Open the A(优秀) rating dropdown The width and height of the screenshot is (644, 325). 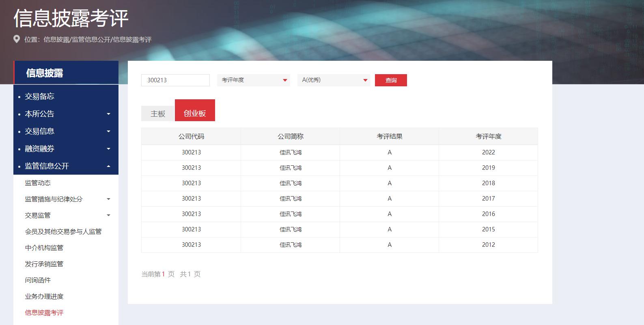tap(334, 80)
